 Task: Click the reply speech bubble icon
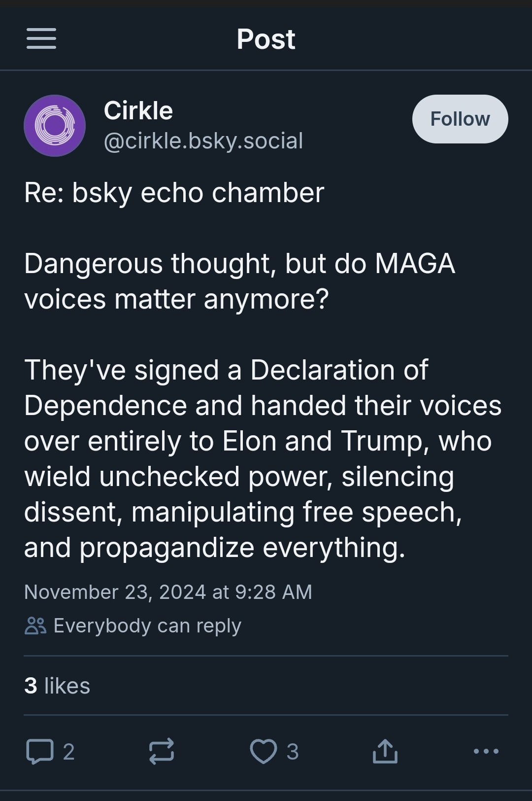click(x=40, y=752)
